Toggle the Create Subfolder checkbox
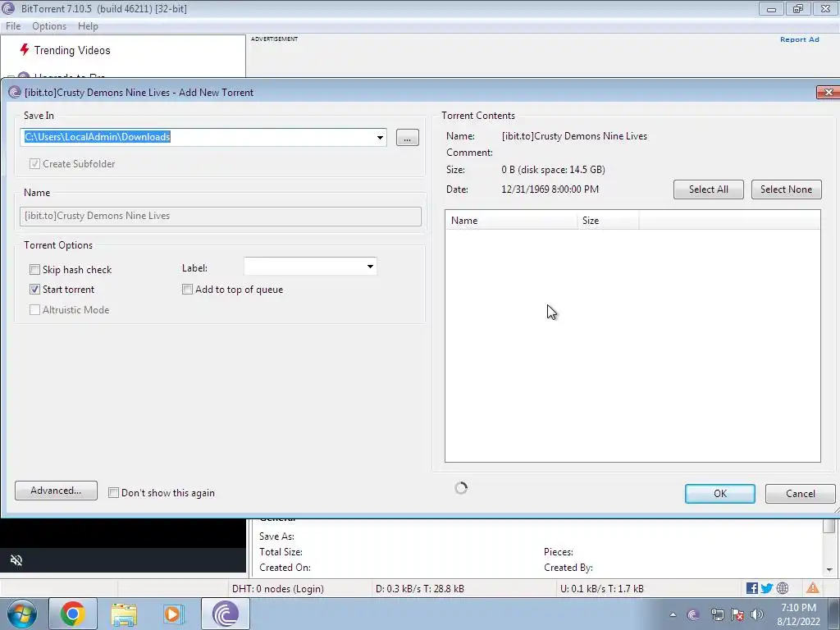Screen dimensions: 840x630 click(34, 164)
